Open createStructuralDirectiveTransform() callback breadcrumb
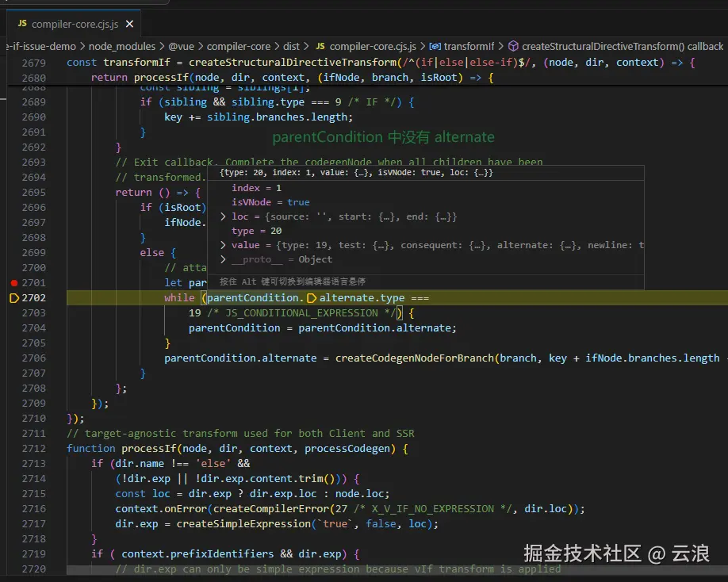 coord(623,47)
